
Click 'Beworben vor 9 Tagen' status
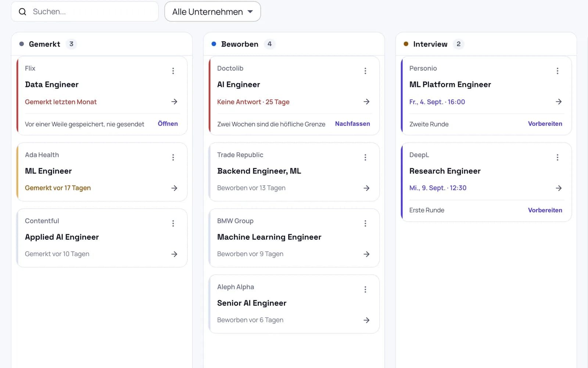click(250, 254)
